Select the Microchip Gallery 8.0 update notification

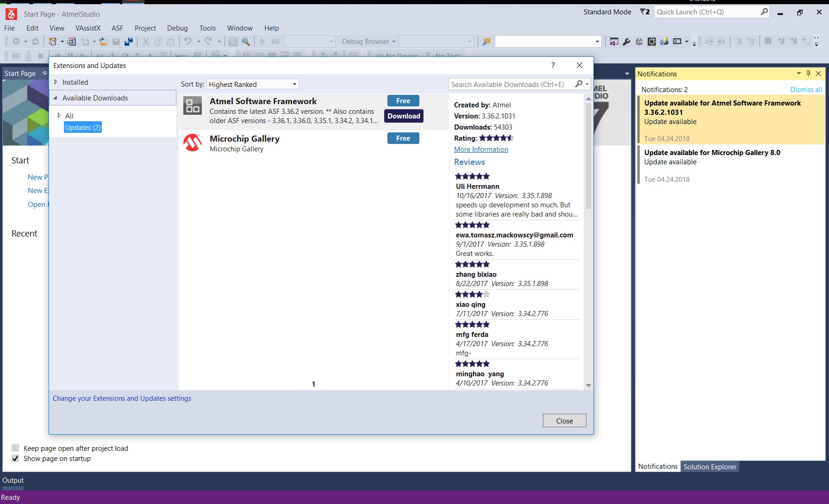click(731, 165)
